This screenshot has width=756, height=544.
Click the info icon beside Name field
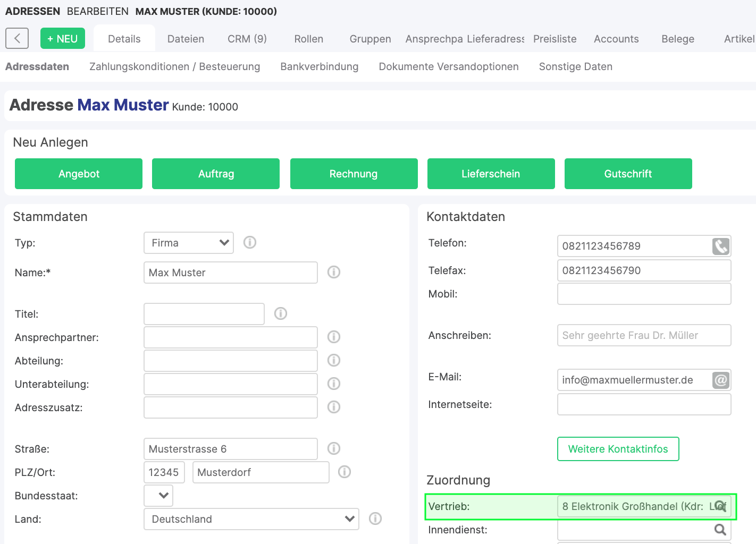334,273
